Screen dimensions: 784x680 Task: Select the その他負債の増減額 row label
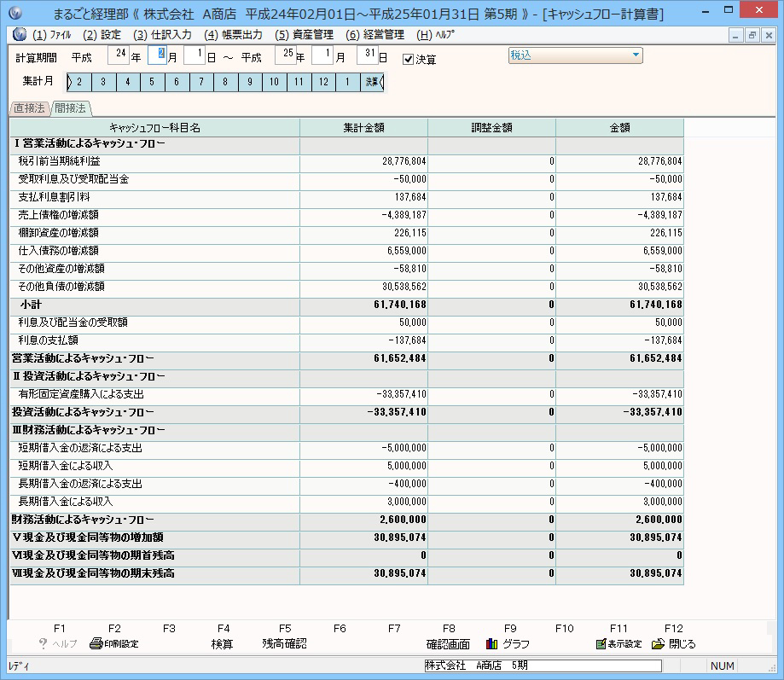tap(61, 287)
